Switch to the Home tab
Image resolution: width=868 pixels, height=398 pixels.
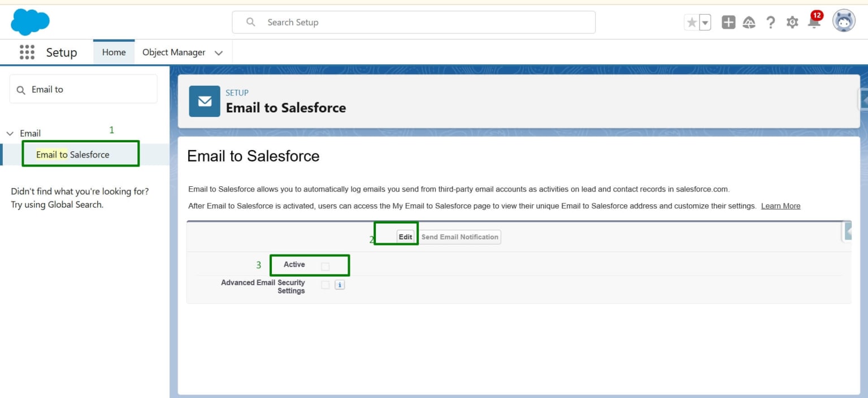114,52
